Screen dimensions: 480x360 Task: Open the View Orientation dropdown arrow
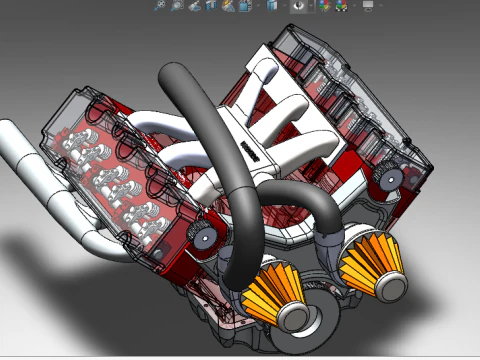258,5
